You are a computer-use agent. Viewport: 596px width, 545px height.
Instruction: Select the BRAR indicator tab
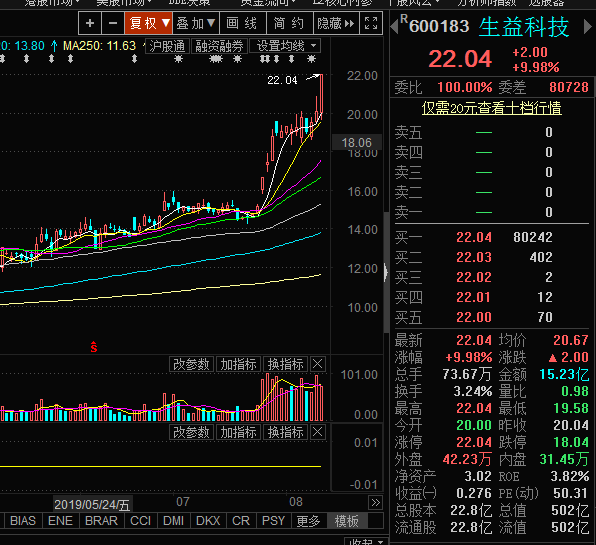101,520
